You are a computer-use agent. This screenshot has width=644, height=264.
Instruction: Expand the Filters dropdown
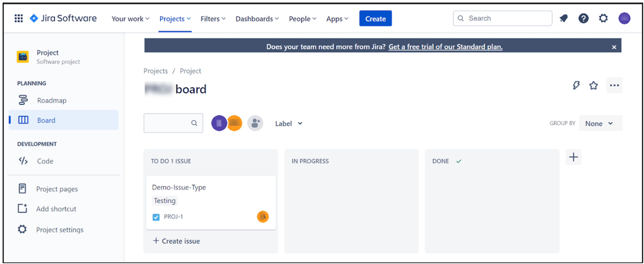[x=213, y=19]
